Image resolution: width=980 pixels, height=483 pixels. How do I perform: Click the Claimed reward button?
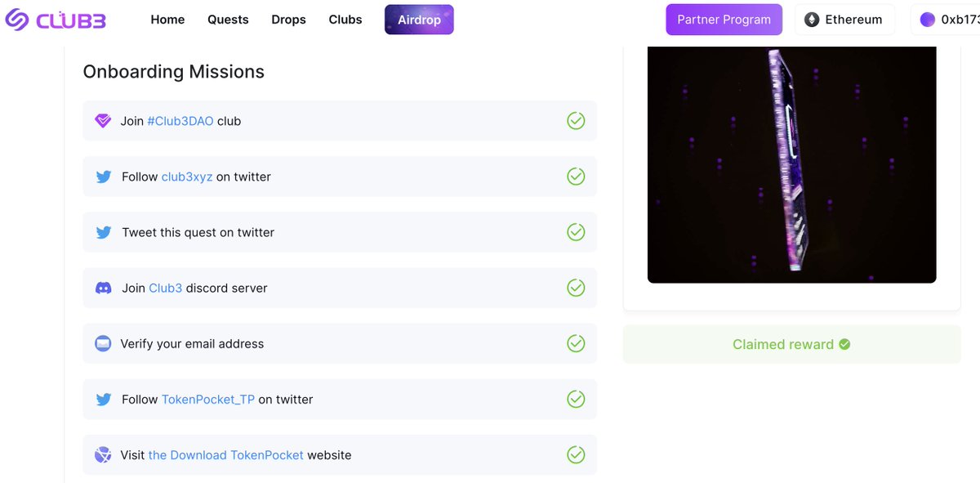point(791,344)
